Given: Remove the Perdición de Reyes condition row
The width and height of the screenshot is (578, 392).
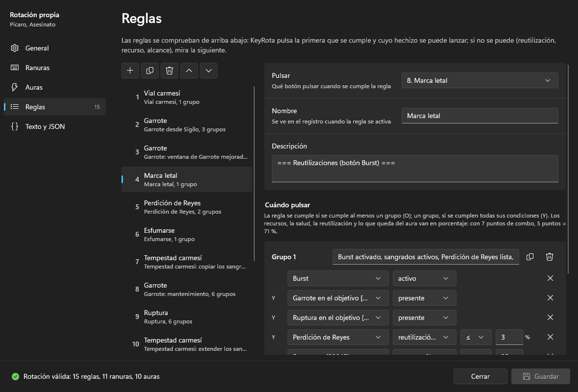Looking at the screenshot, I should point(551,337).
